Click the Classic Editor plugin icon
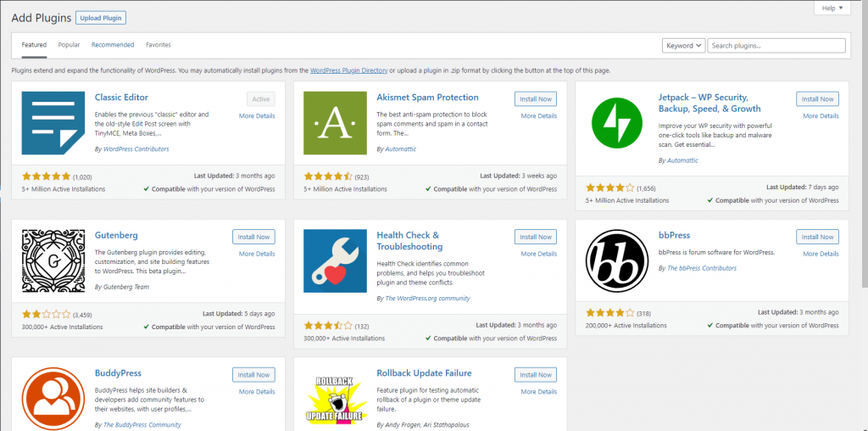This screenshot has height=431, width=868. pos(53,123)
